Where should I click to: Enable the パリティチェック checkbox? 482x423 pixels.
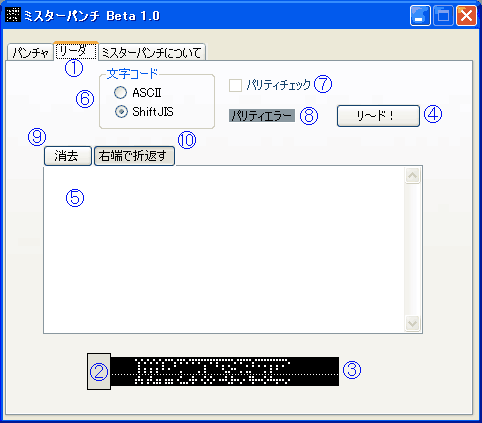(235, 85)
